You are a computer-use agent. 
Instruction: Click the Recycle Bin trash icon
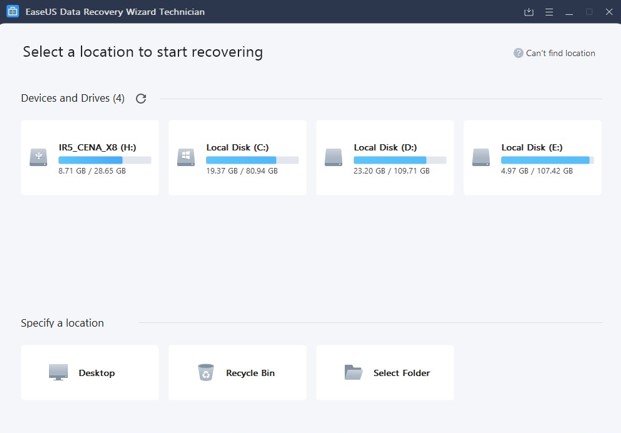pyautogui.click(x=206, y=372)
